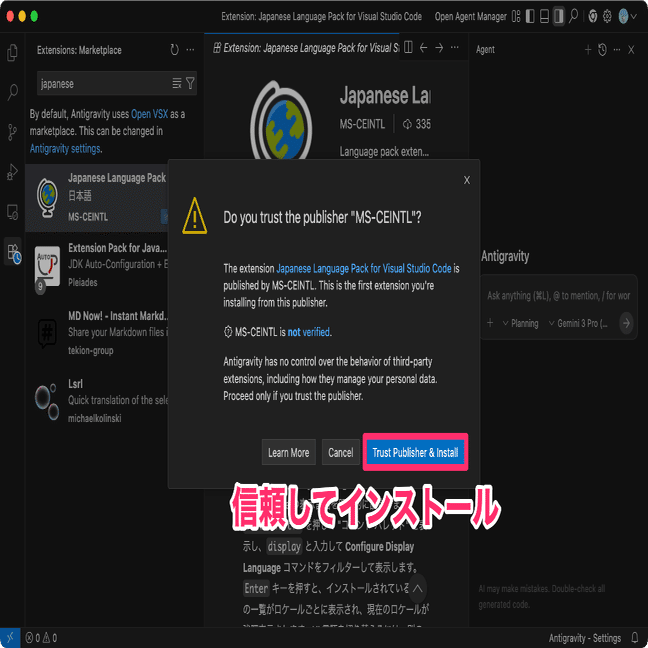This screenshot has width=648, height=648.
Task: Select the Extensions view icon in activity bar
Action: pos(12,251)
